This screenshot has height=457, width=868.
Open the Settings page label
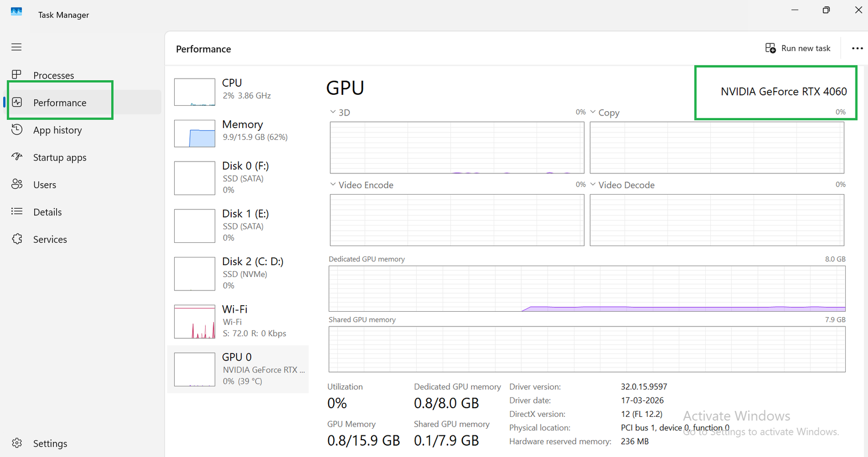tap(50, 443)
